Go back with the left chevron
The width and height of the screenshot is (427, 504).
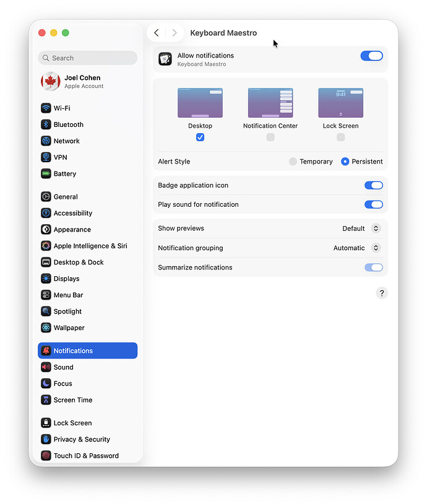click(157, 33)
